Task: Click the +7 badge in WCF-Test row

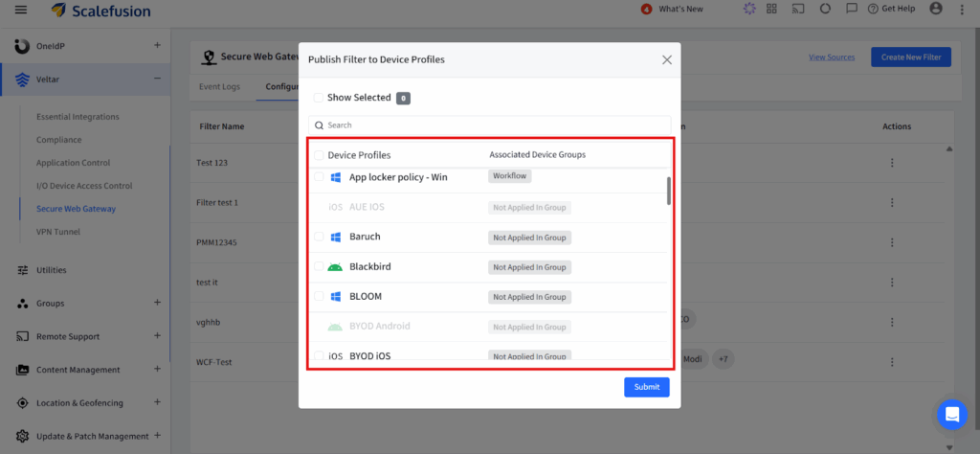Action: (x=724, y=359)
